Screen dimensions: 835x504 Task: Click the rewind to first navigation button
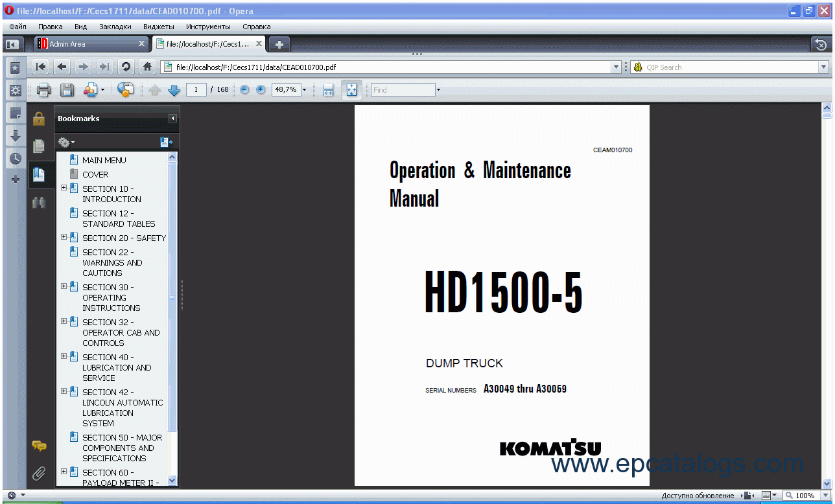click(41, 67)
